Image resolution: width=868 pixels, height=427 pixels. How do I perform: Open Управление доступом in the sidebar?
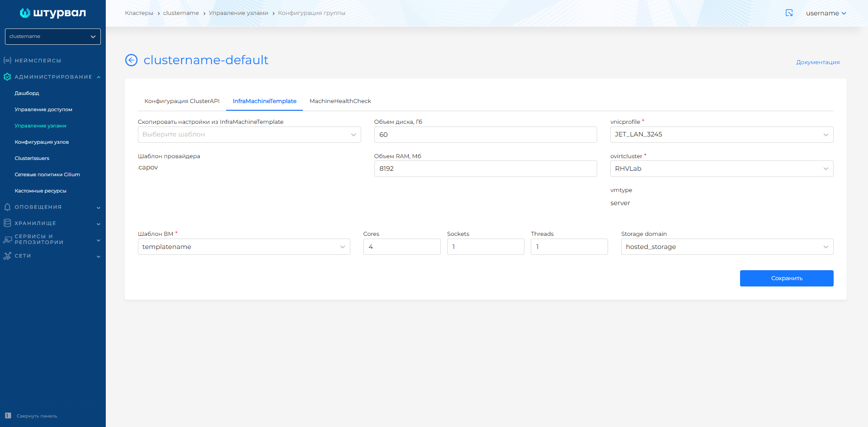[x=43, y=109]
